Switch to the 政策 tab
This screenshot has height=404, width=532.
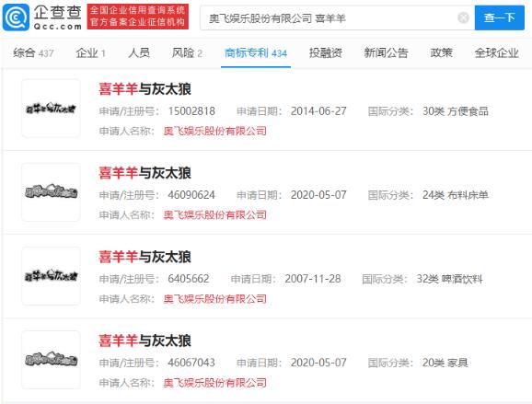click(x=441, y=53)
